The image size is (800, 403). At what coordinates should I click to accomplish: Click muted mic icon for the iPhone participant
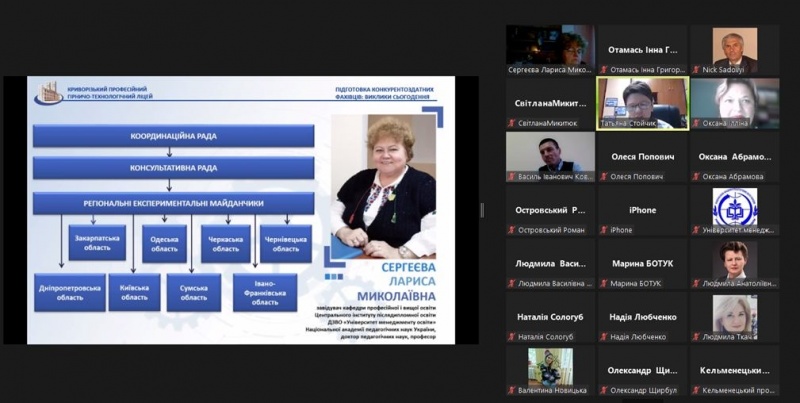click(604, 230)
